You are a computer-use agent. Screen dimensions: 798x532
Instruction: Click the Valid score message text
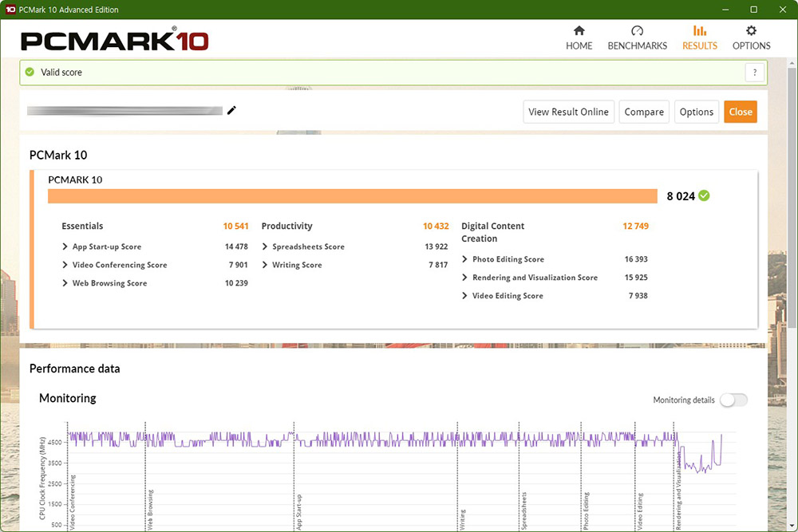61,73
